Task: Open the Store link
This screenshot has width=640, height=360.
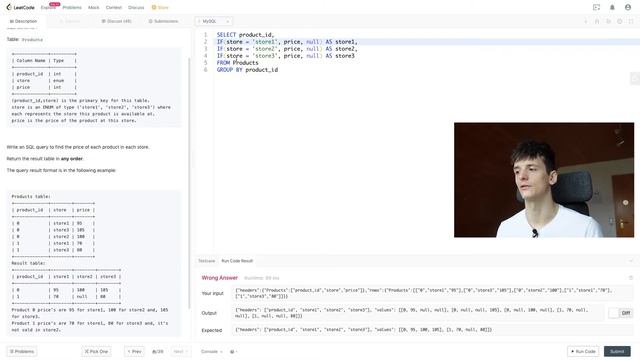Action: tap(160, 7)
